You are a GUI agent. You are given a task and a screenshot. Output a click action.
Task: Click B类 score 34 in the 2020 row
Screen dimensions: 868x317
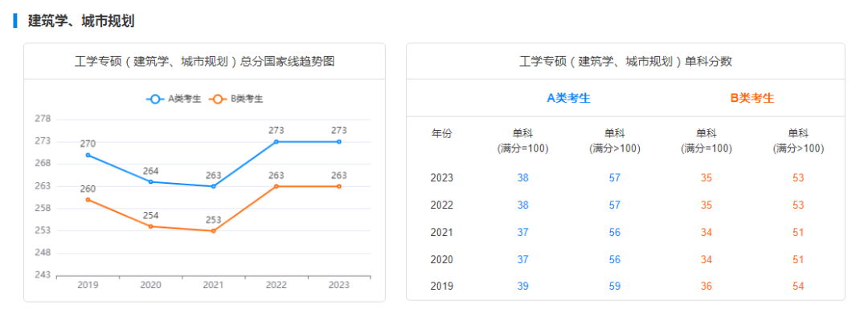pos(706,259)
